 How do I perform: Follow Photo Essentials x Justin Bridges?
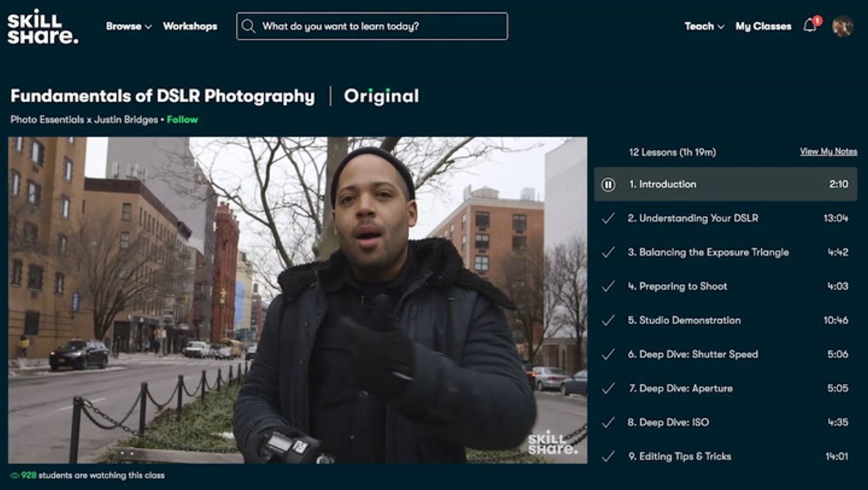182,120
